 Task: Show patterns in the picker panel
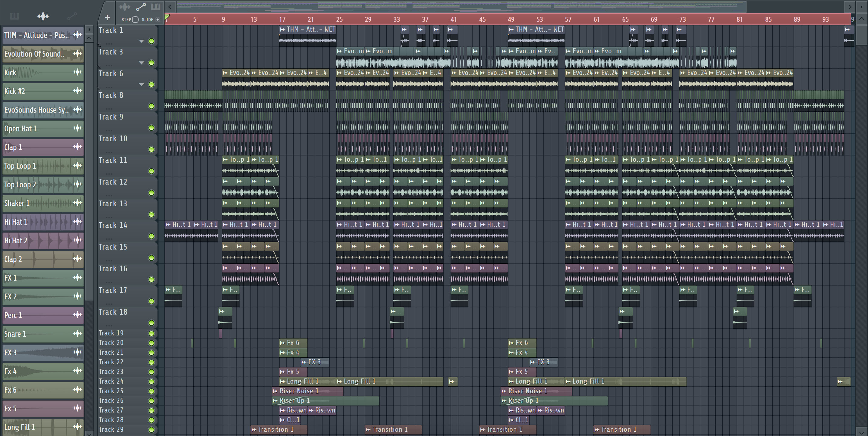[x=14, y=16]
